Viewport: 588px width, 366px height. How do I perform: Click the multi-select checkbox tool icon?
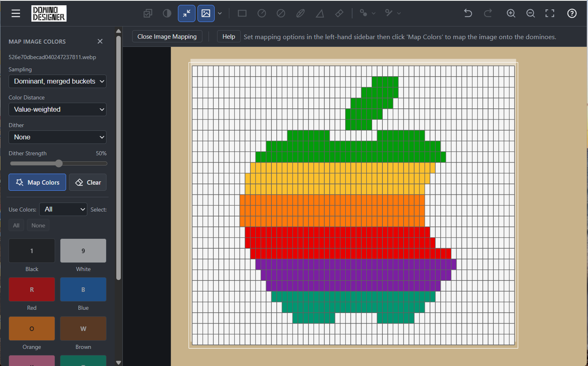pyautogui.click(x=148, y=13)
